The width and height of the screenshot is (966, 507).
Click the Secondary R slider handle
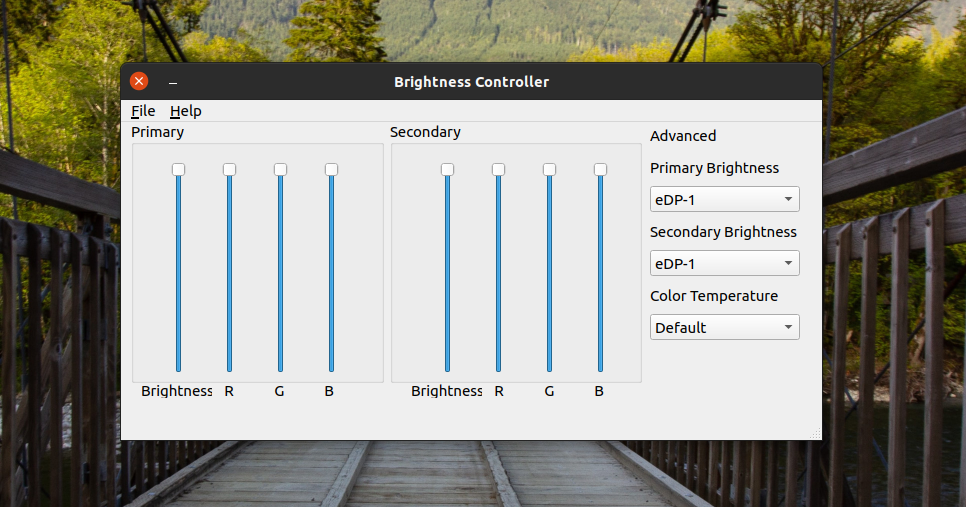498,169
